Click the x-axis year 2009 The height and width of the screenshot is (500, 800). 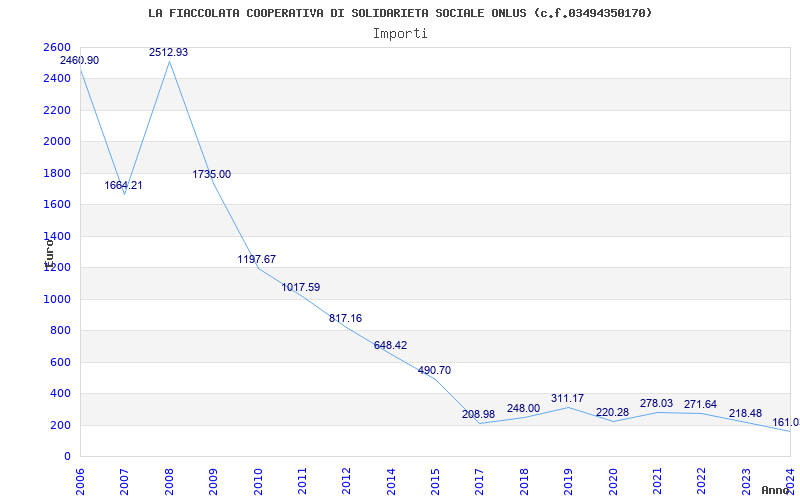click(x=213, y=482)
